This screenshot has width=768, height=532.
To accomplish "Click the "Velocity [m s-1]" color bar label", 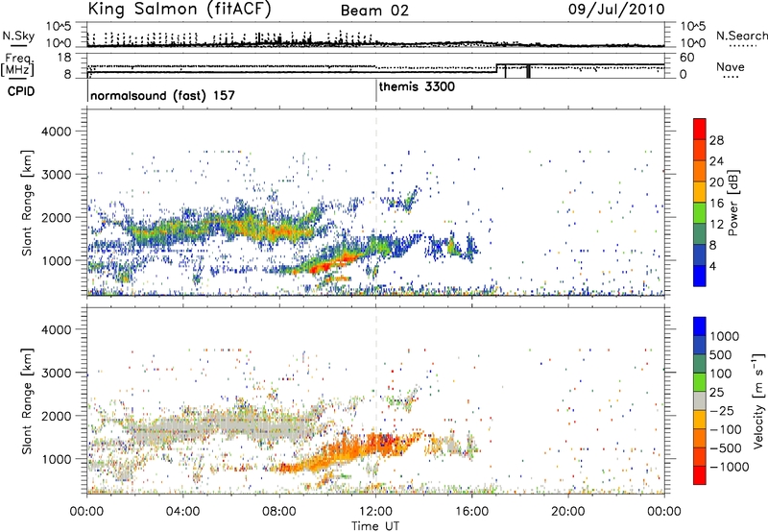I will (x=758, y=400).
